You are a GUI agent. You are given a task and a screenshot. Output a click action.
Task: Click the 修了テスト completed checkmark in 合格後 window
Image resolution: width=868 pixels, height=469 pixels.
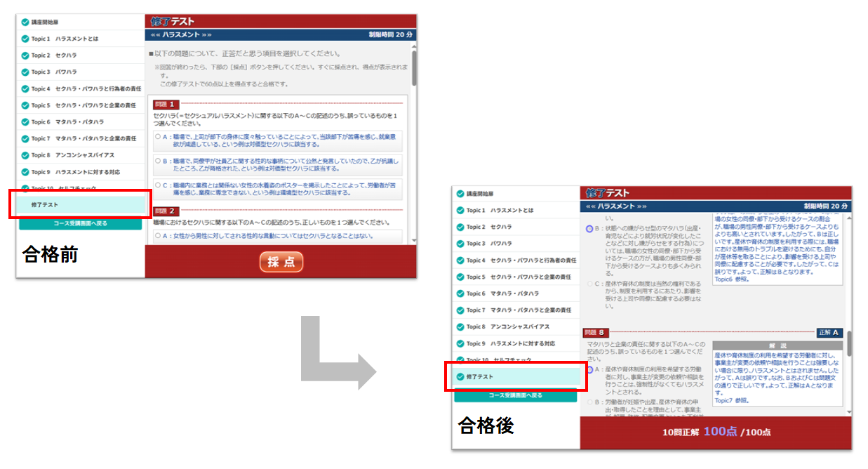[x=460, y=377]
